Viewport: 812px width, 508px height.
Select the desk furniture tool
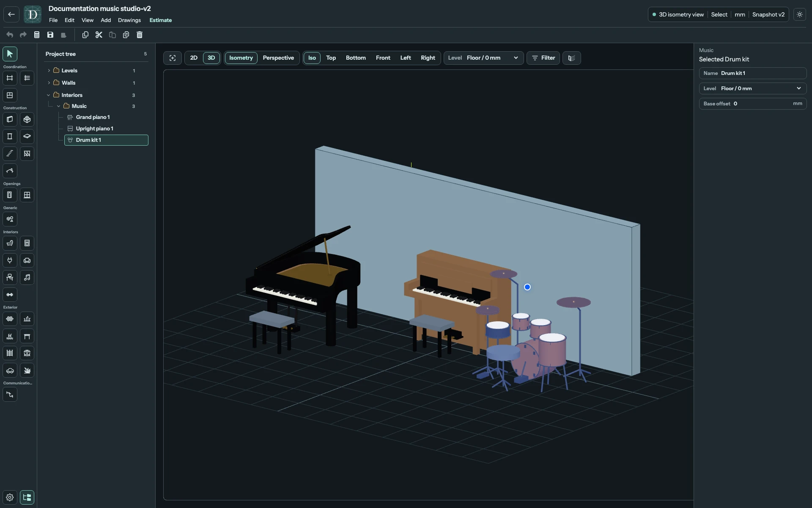10,278
